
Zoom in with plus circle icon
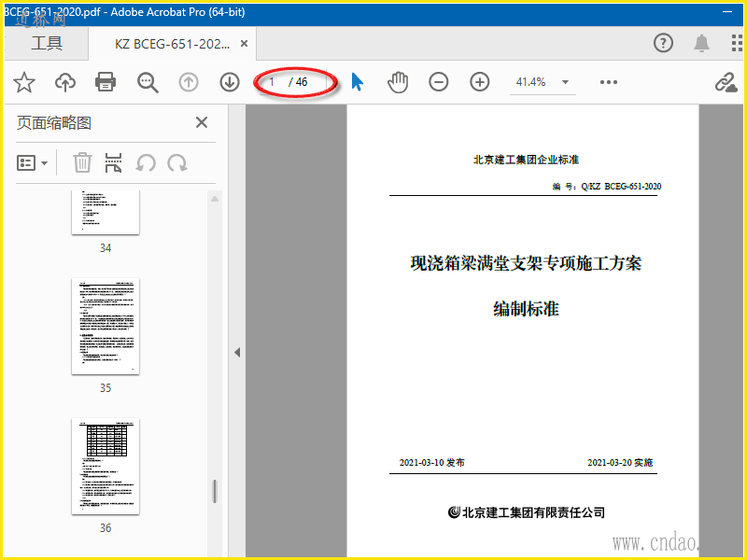coord(480,82)
